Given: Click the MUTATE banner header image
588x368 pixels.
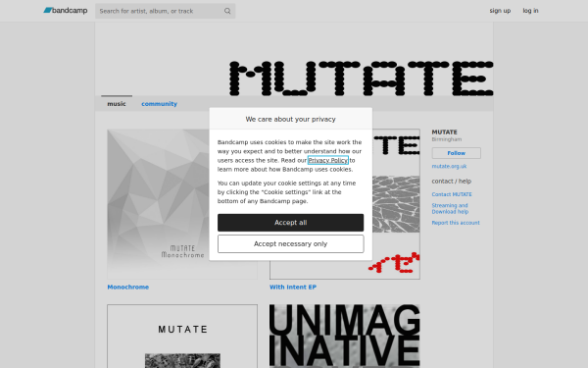Looking at the screenshot, I should coord(294,59).
